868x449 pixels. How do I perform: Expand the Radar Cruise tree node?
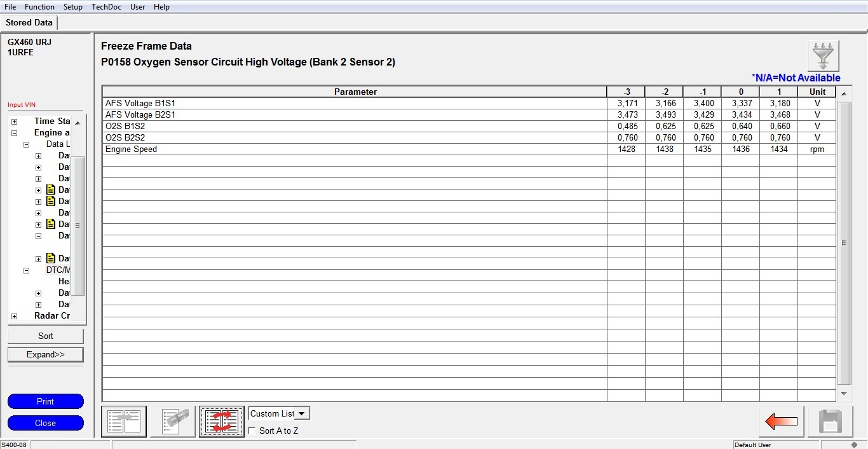pos(15,316)
